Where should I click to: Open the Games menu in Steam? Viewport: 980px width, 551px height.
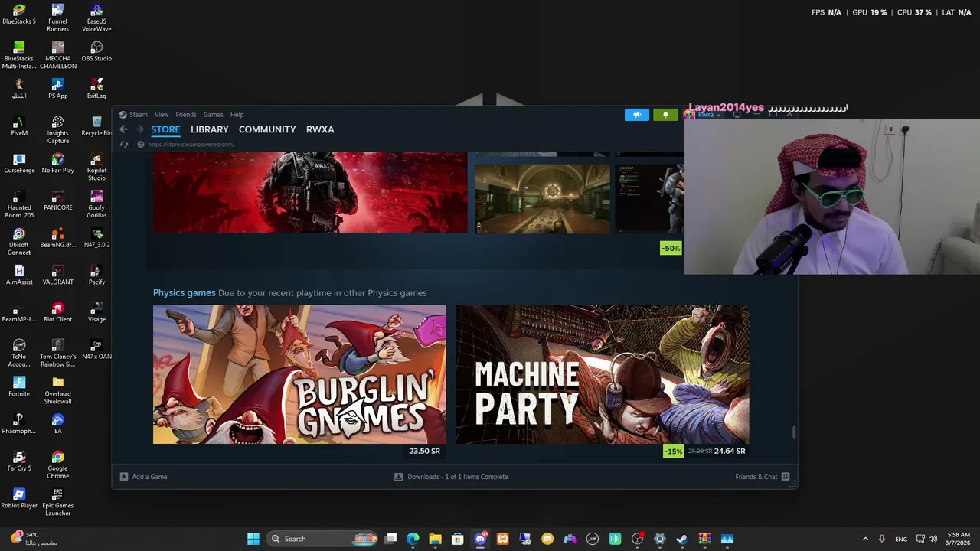pos(214,115)
